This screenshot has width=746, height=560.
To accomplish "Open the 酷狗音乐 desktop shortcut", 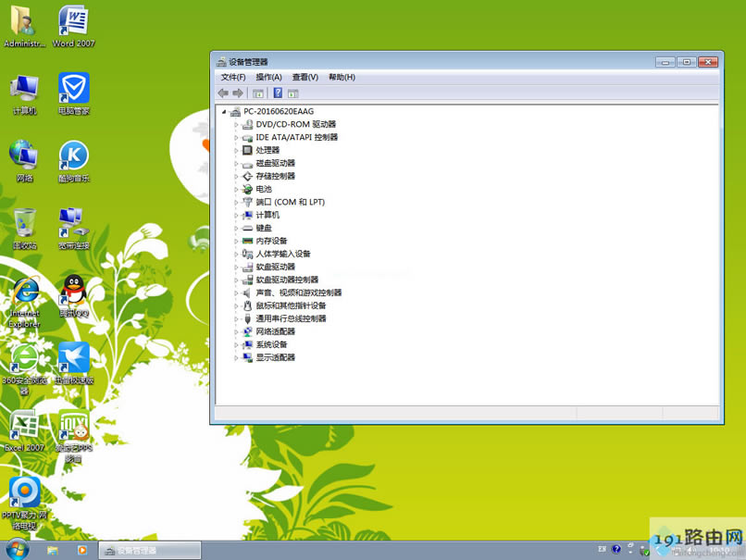I will 74,161.
